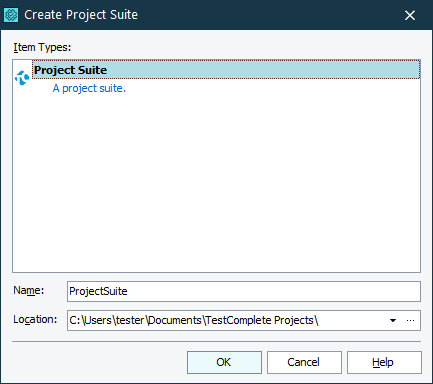Image resolution: width=433 pixels, height=384 pixels.
Task: Click the Project Suite item icon
Action: click(22, 78)
